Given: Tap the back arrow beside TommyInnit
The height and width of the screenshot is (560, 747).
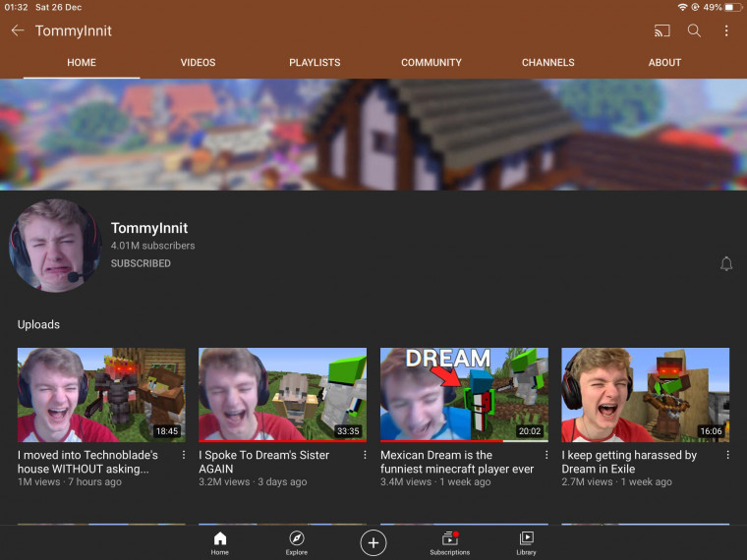Looking at the screenshot, I should [17, 30].
